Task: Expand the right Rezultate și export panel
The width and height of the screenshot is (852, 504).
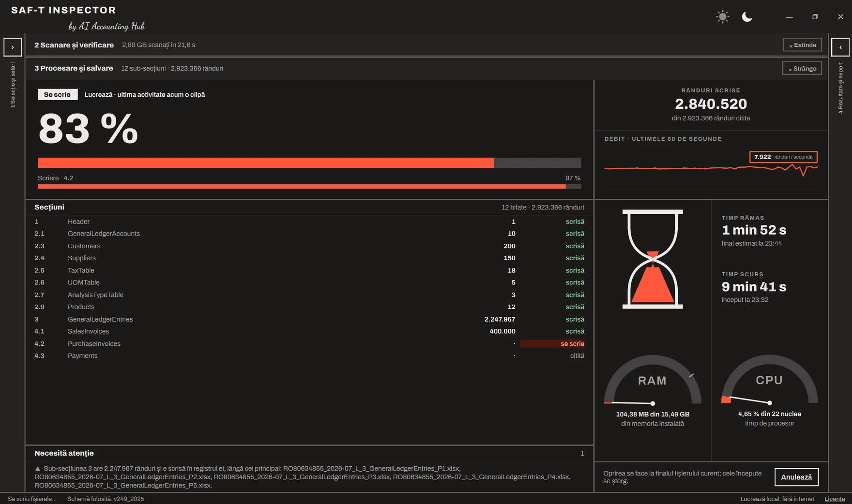Action: (x=840, y=47)
